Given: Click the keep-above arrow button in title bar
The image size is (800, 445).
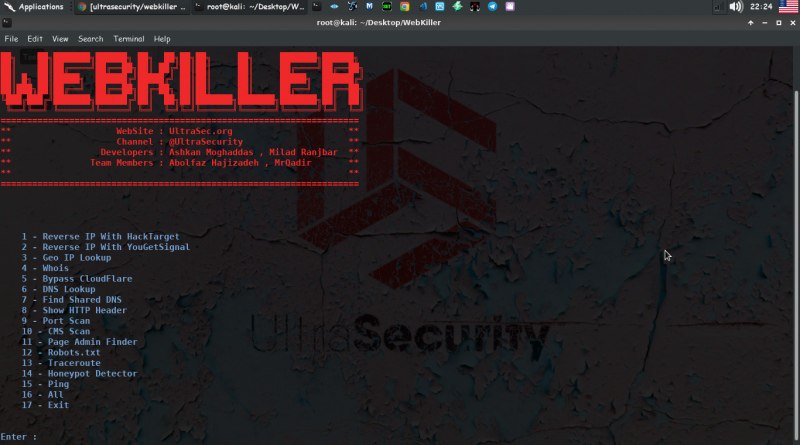Looking at the screenshot, I should [751, 23].
